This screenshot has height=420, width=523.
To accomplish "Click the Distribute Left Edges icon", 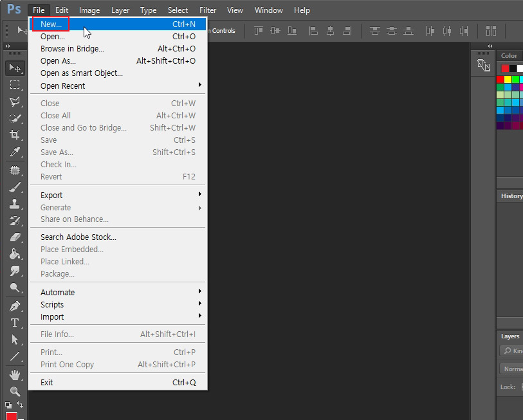I will pos(430,31).
